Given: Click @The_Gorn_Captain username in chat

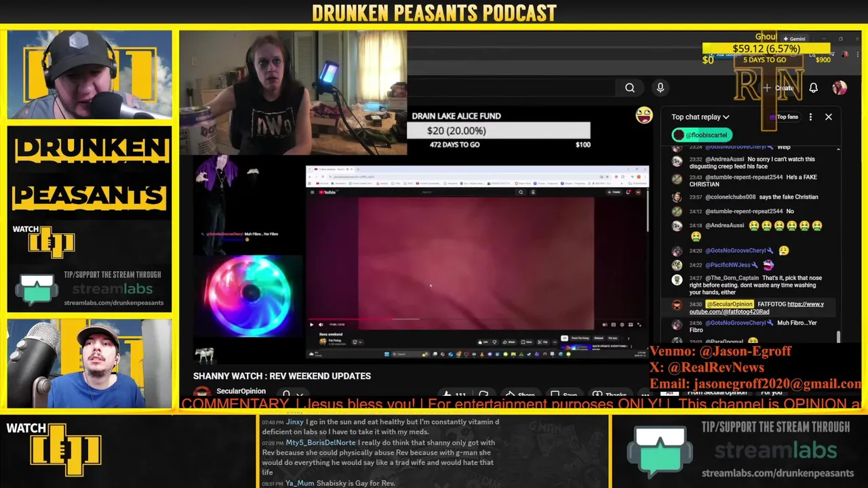Looking at the screenshot, I should [x=732, y=278].
